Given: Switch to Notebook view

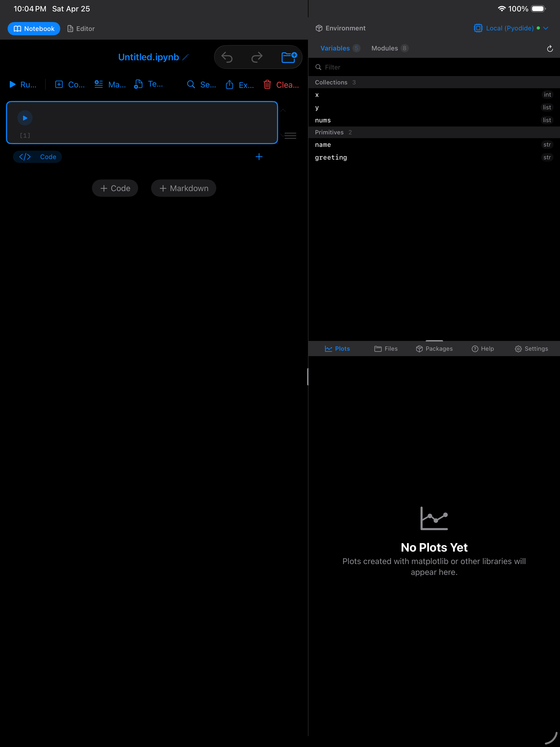Looking at the screenshot, I should [x=34, y=29].
